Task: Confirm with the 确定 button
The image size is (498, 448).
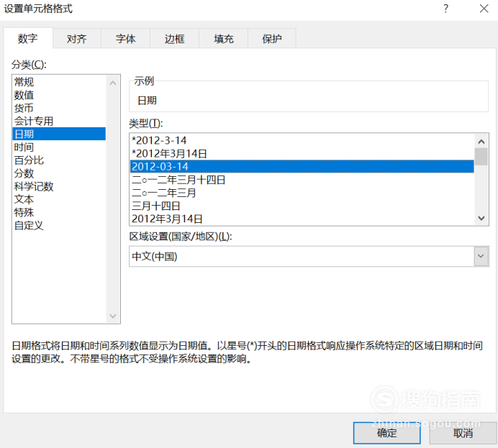Action: [x=387, y=433]
